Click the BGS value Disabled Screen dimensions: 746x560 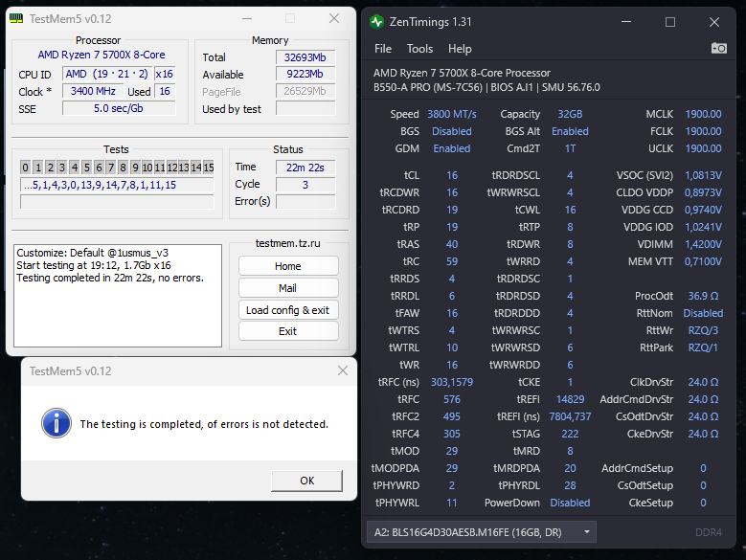point(452,131)
